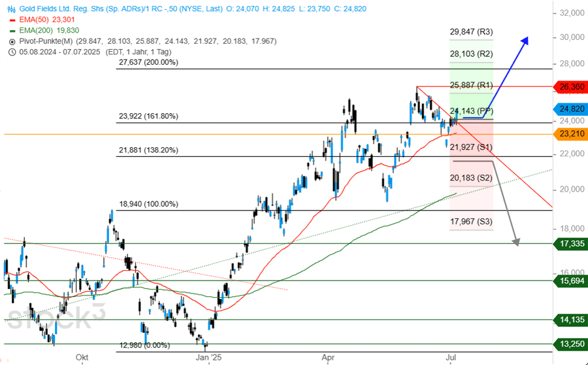588x365 pixels.
Task: Select the EMA(200) 19,830 legend entry
Action: click(x=49, y=30)
